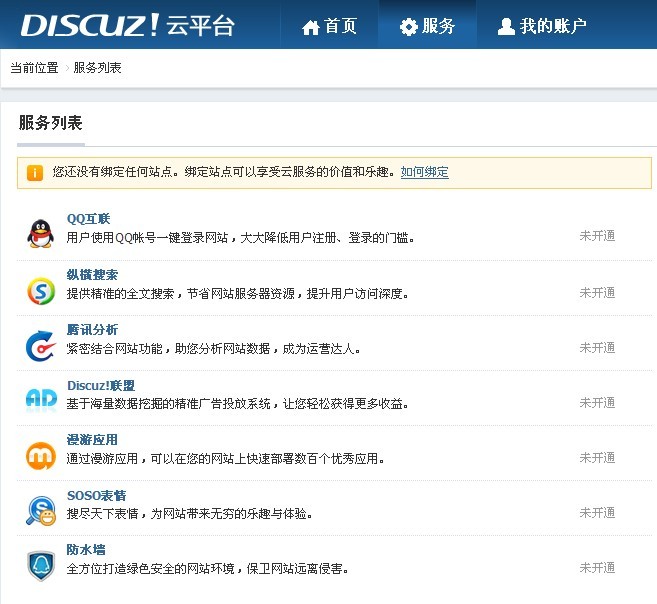Click the description 搜尽天下表情
Screen dimensions: 657x604
(189, 514)
